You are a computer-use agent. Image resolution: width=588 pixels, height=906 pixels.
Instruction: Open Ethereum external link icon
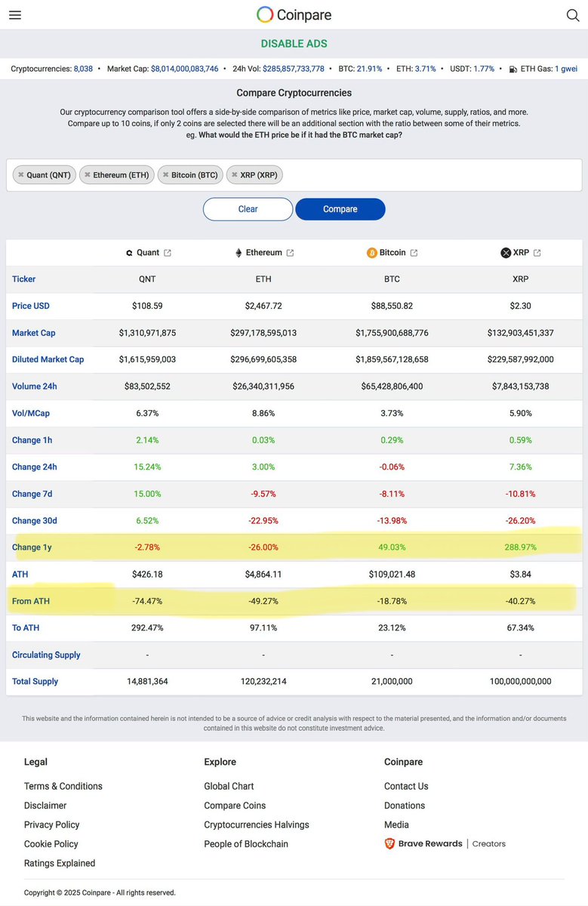click(290, 253)
